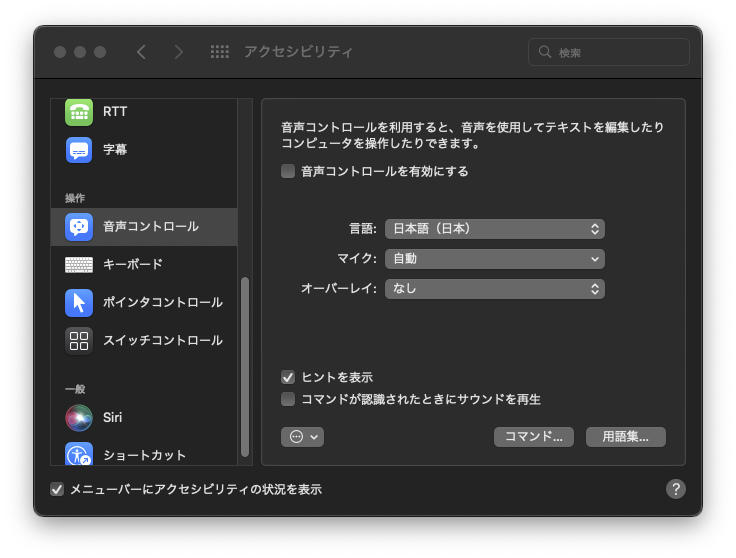This screenshot has height=558, width=736.
Task: Enable the 音声コントロールを有効にする checkbox
Action: (288, 171)
